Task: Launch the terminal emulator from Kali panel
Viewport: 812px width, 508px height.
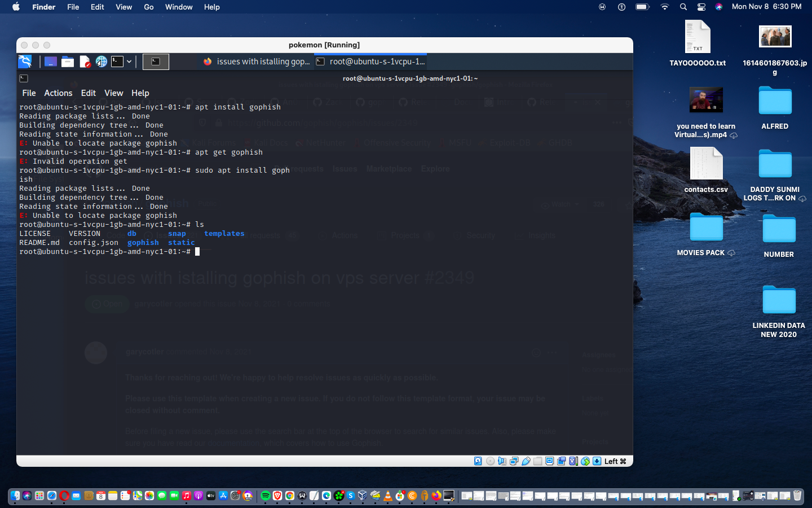Action: click(x=117, y=62)
